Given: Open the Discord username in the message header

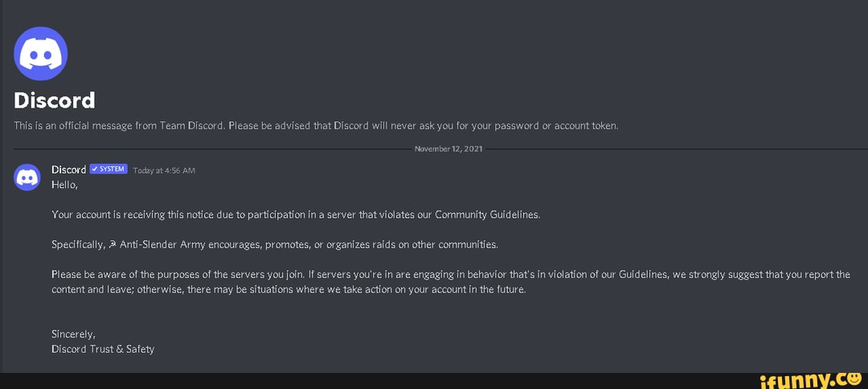Looking at the screenshot, I should coord(68,170).
